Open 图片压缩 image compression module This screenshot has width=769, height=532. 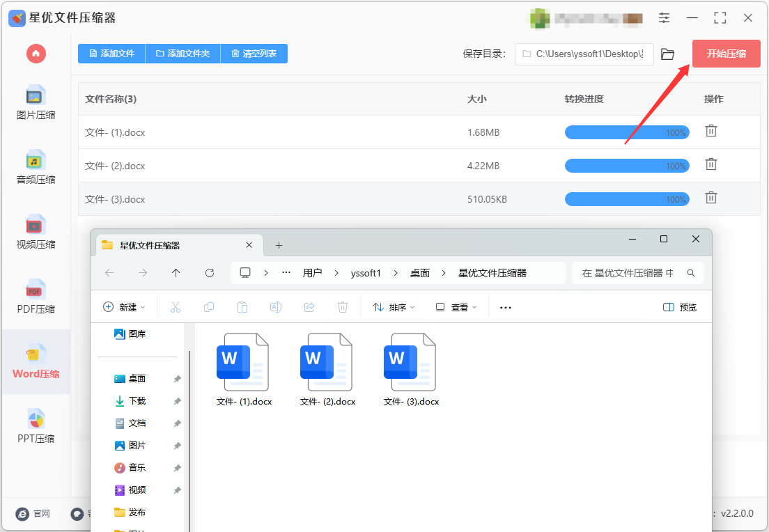coord(36,102)
